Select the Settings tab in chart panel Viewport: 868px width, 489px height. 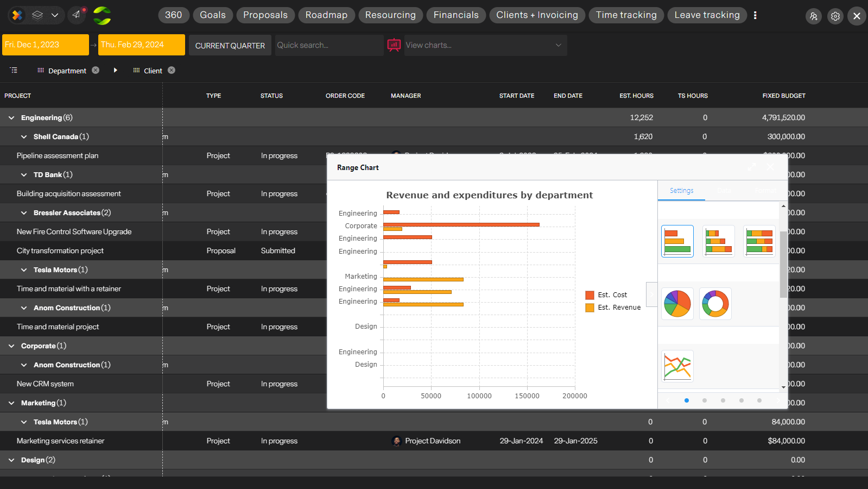[681, 191]
